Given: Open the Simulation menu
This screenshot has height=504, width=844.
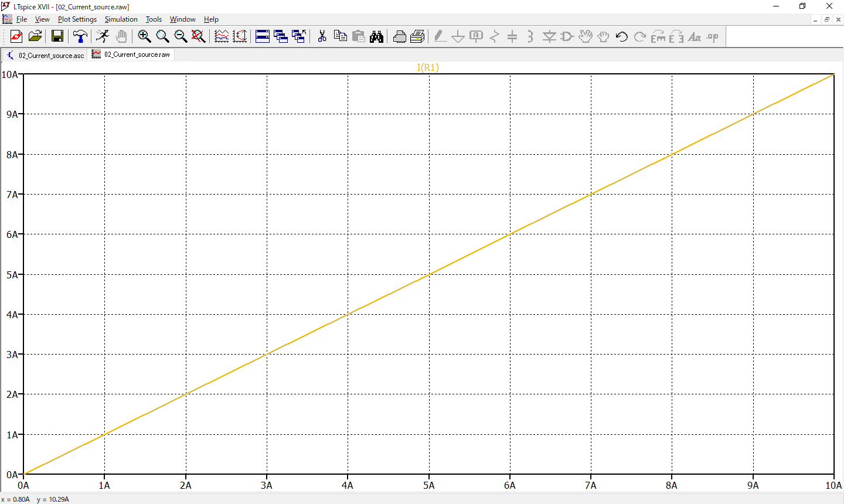Looking at the screenshot, I should [121, 19].
